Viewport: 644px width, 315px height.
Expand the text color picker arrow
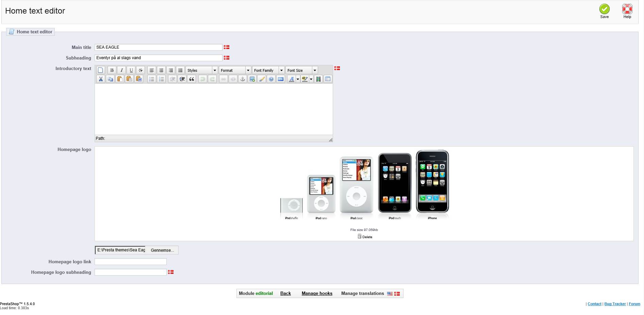298,79
